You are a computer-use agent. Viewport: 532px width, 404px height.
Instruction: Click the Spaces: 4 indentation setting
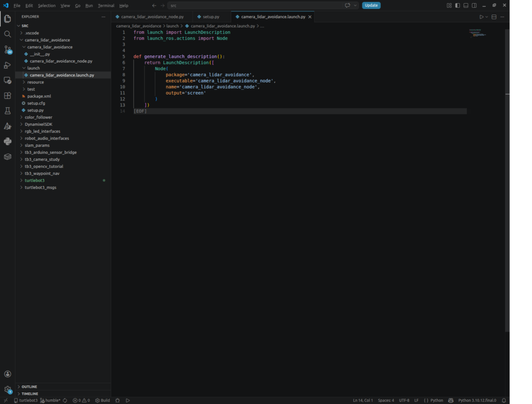point(386,400)
